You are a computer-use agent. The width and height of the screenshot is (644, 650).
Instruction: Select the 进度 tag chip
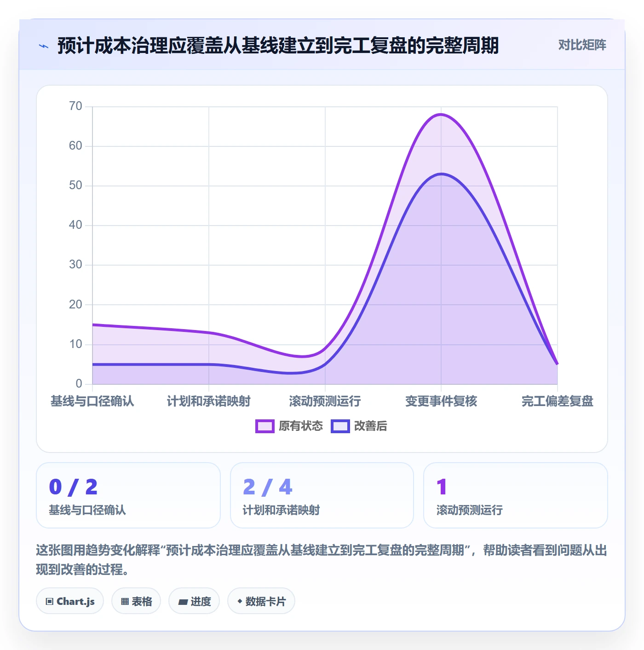pos(194,601)
